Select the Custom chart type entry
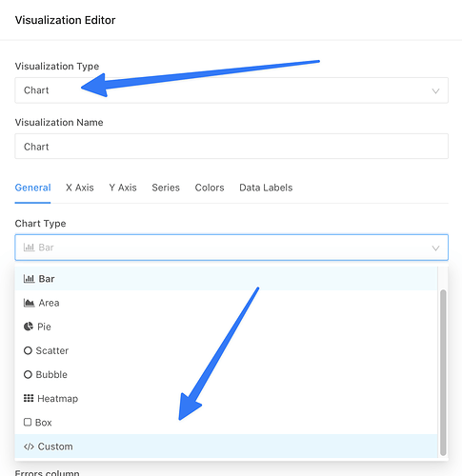 click(x=226, y=446)
